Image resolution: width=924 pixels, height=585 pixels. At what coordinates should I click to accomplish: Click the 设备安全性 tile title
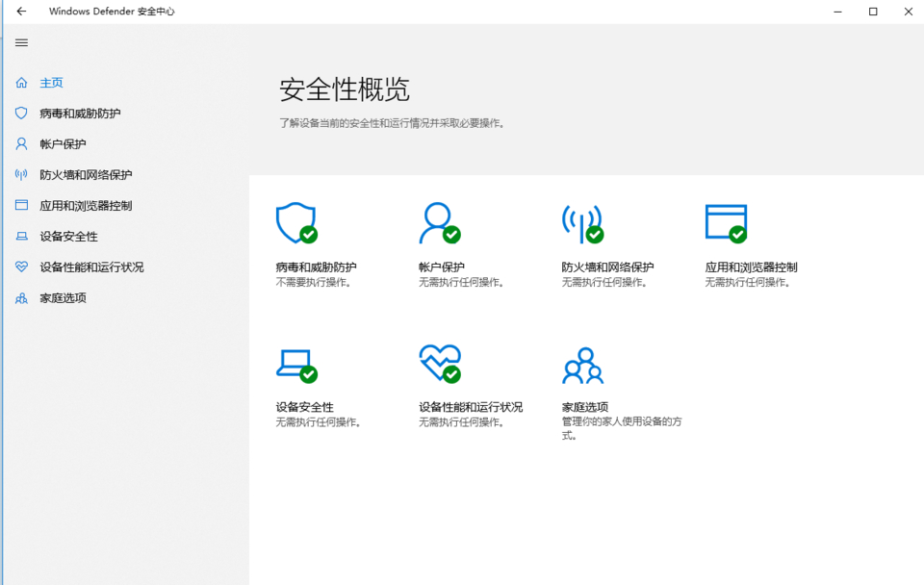pyautogui.click(x=305, y=407)
